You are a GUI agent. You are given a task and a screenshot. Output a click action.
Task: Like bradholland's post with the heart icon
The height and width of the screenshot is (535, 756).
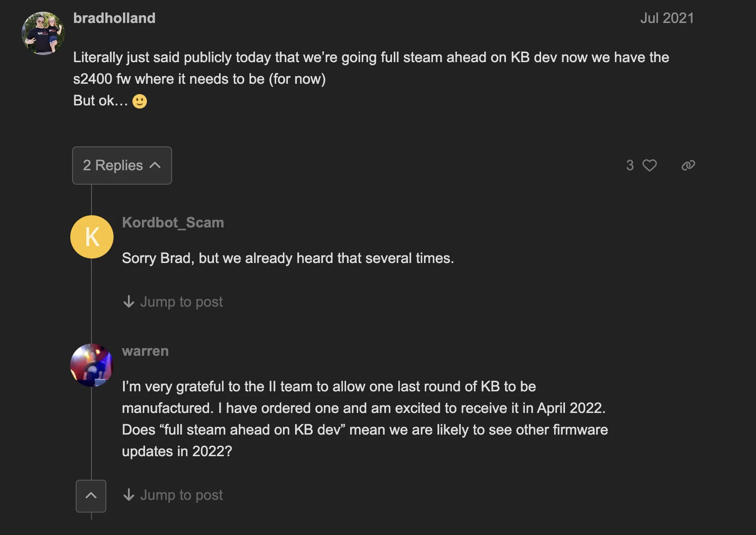(x=649, y=165)
